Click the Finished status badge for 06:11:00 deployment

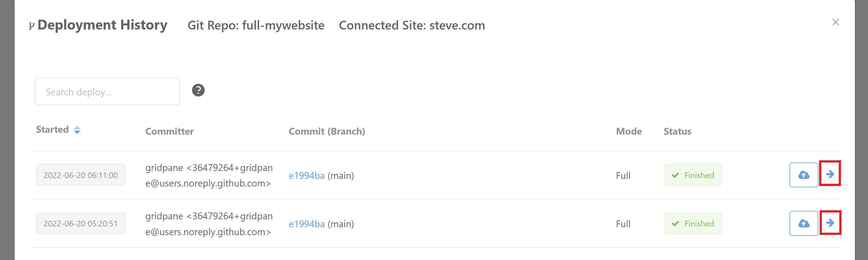point(692,175)
